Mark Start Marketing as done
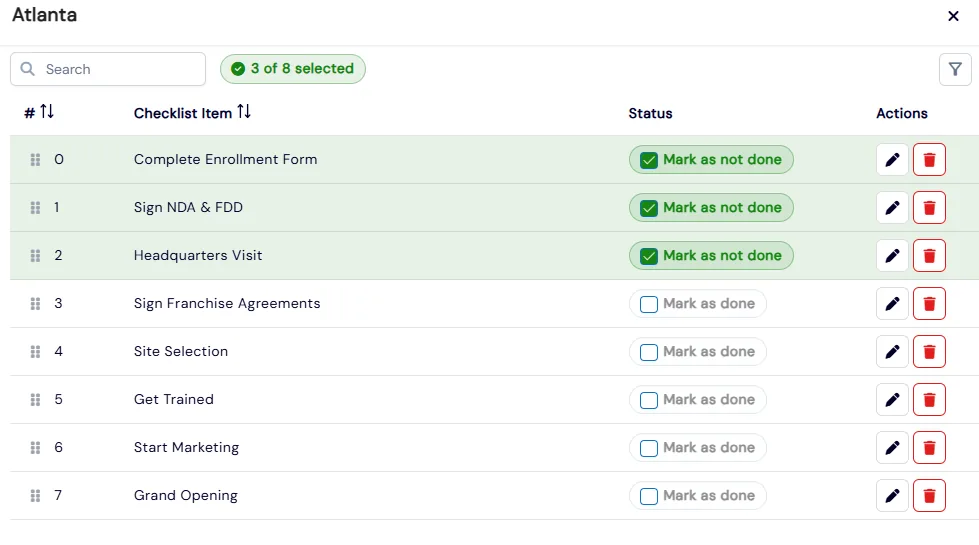979x545 pixels. 697,448
